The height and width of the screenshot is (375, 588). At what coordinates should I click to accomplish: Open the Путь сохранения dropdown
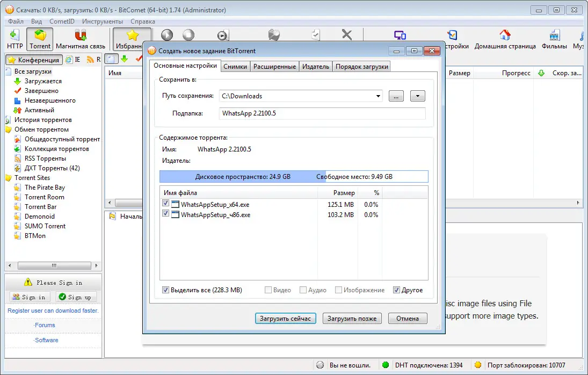[378, 95]
